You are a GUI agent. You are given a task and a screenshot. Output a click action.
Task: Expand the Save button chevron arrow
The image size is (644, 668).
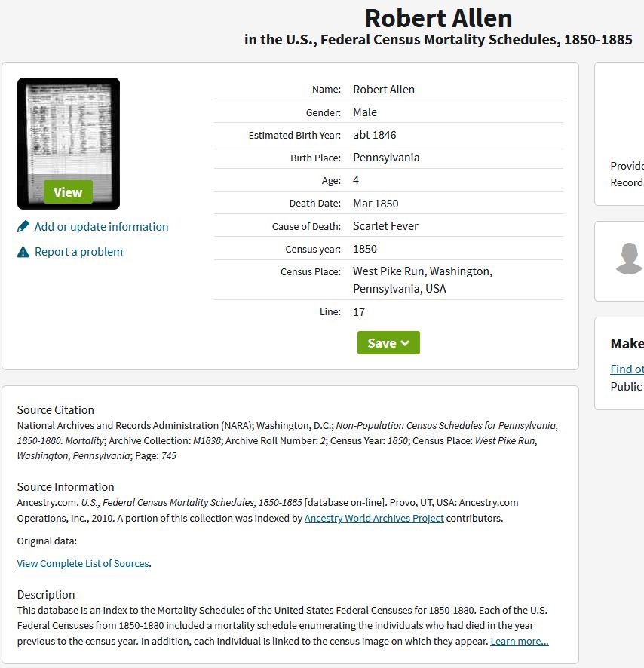click(x=405, y=343)
